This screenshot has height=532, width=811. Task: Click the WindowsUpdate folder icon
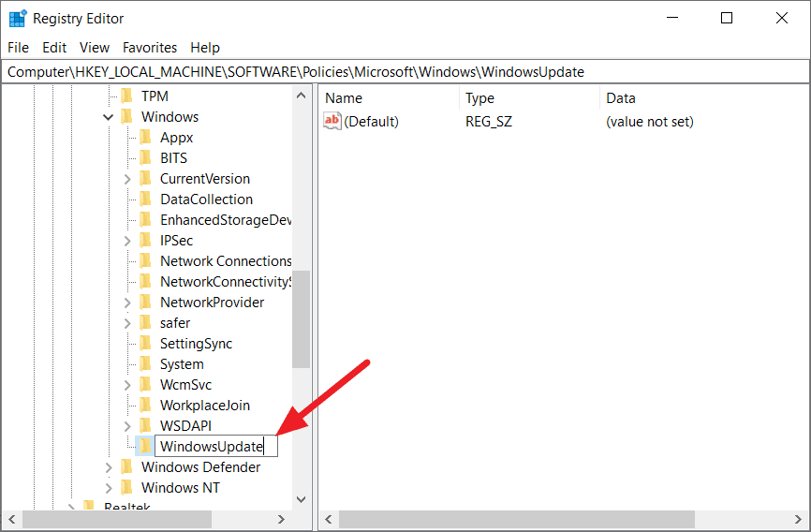(145, 446)
